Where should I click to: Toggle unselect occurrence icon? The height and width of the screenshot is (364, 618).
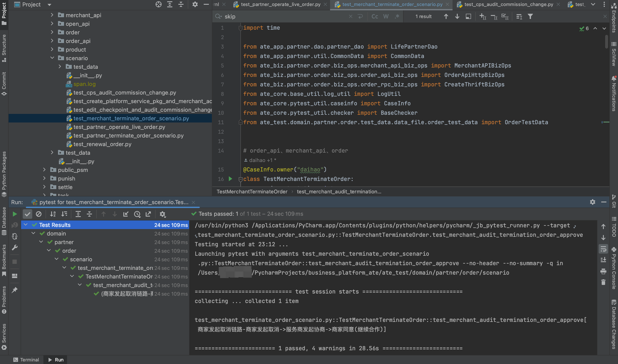coord(494,16)
